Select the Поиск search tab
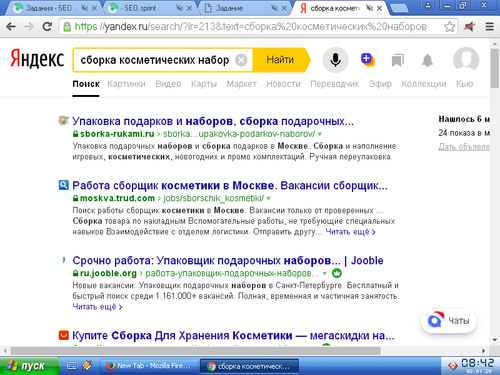This screenshot has height=375, width=500. click(86, 84)
